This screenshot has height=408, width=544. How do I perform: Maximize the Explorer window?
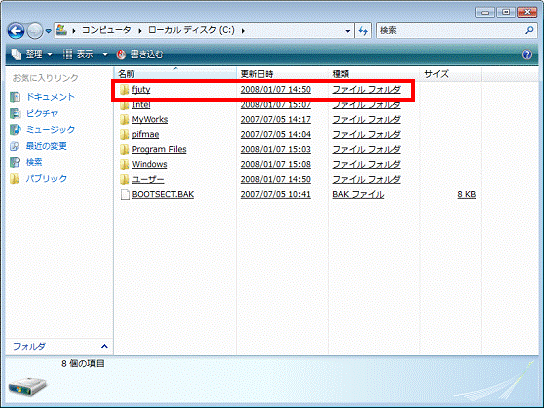505,12
